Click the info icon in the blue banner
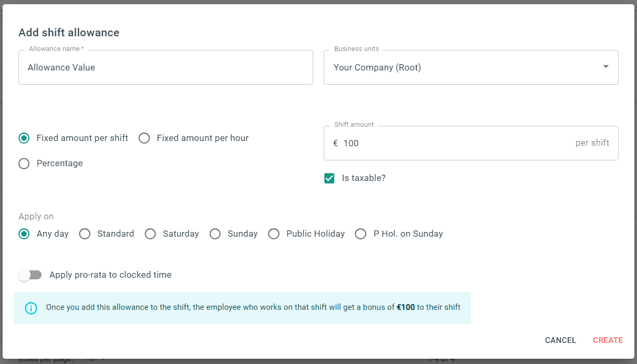Viewport: 637px width, 364px height. (x=31, y=308)
